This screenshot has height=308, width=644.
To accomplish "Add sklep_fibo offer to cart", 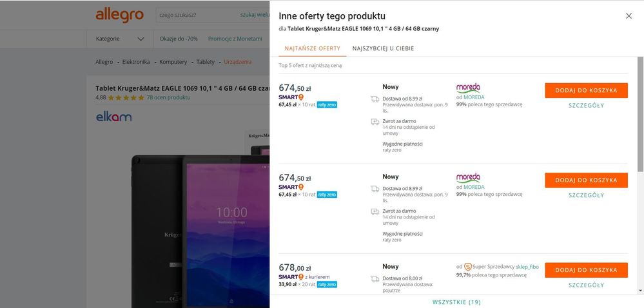I will [x=586, y=270].
